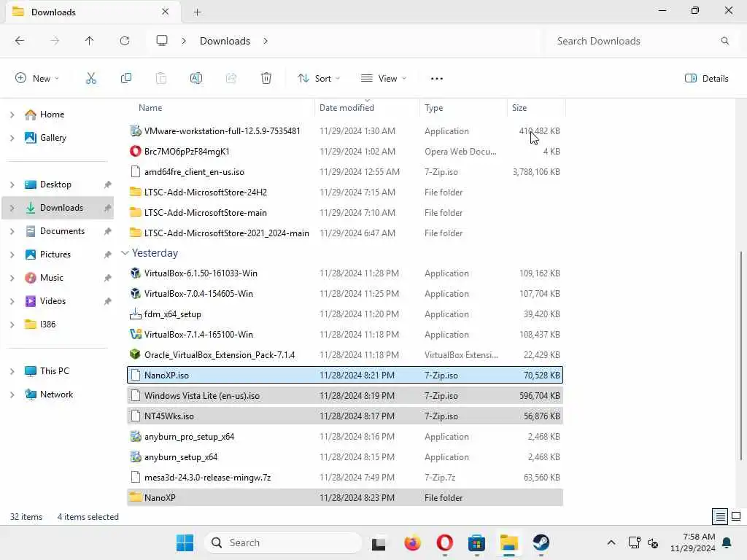
Task: Click the fdm_x64_setup file icon
Action: coord(135,314)
